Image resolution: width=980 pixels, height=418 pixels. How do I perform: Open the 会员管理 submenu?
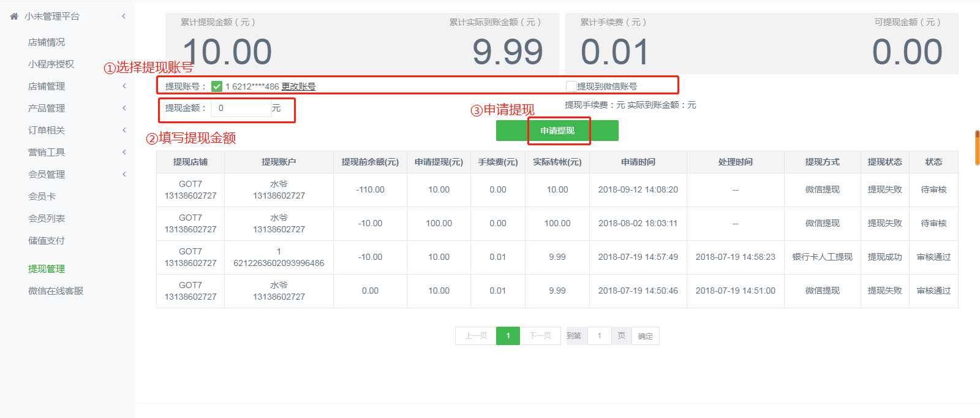(124, 175)
